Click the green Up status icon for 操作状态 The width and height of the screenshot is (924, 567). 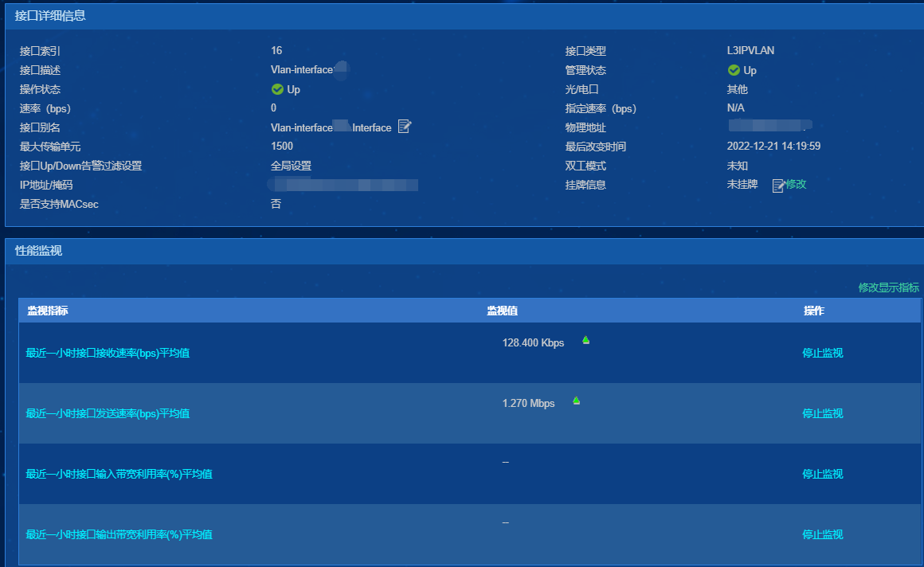click(277, 89)
